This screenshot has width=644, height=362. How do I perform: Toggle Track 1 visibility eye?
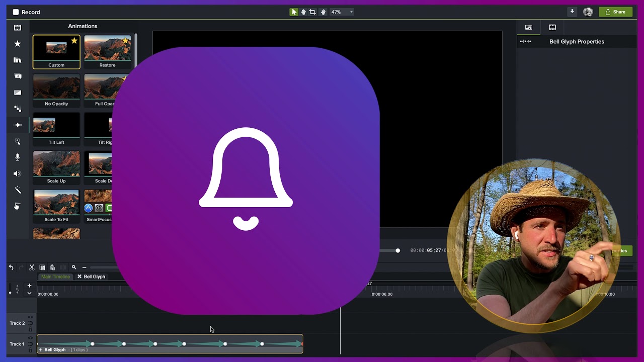click(x=30, y=338)
